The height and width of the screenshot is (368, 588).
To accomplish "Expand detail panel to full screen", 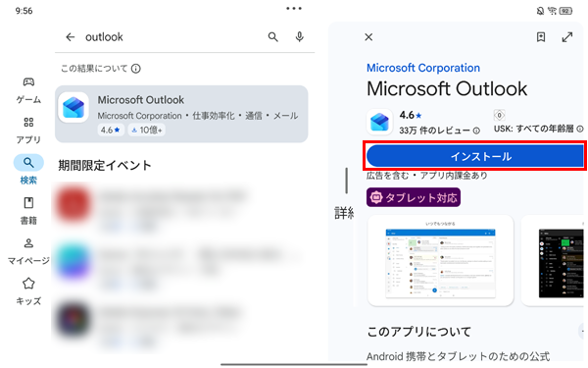I will (x=567, y=37).
